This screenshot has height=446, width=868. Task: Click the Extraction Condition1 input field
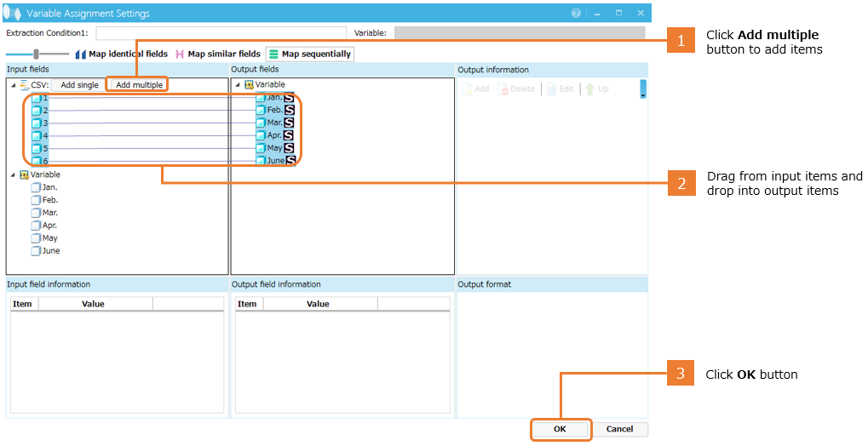(221, 33)
